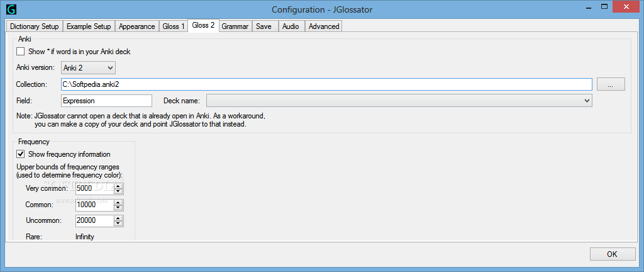Increase the Common value with up arrow

coord(119,202)
